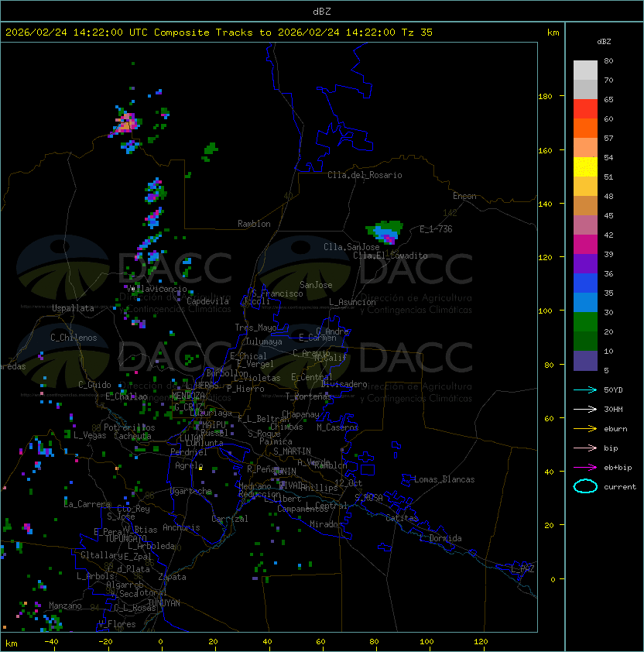Click the Anchoris map label
Screen dimensions: 644x652
click(x=181, y=527)
